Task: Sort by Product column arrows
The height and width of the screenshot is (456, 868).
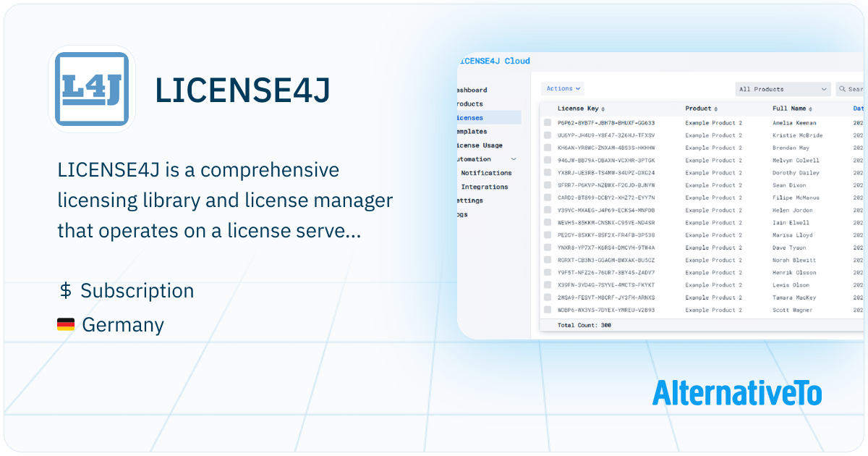Action: [x=716, y=109]
